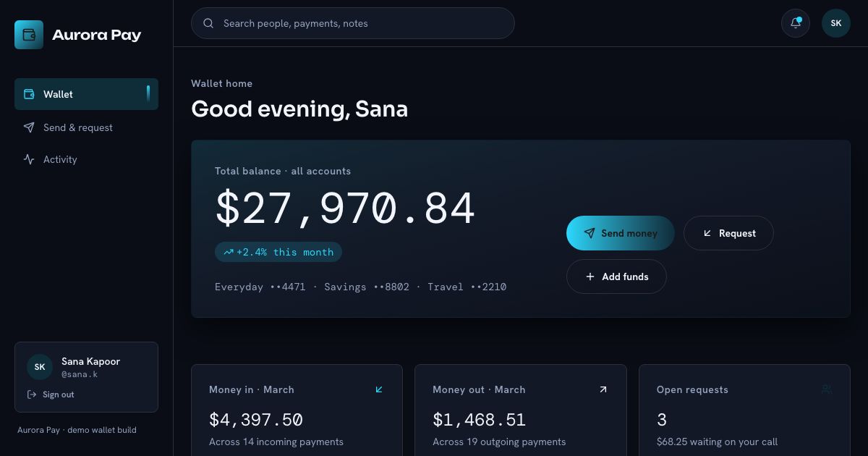868x456 pixels.
Task: Click the Request button
Action: (728, 233)
